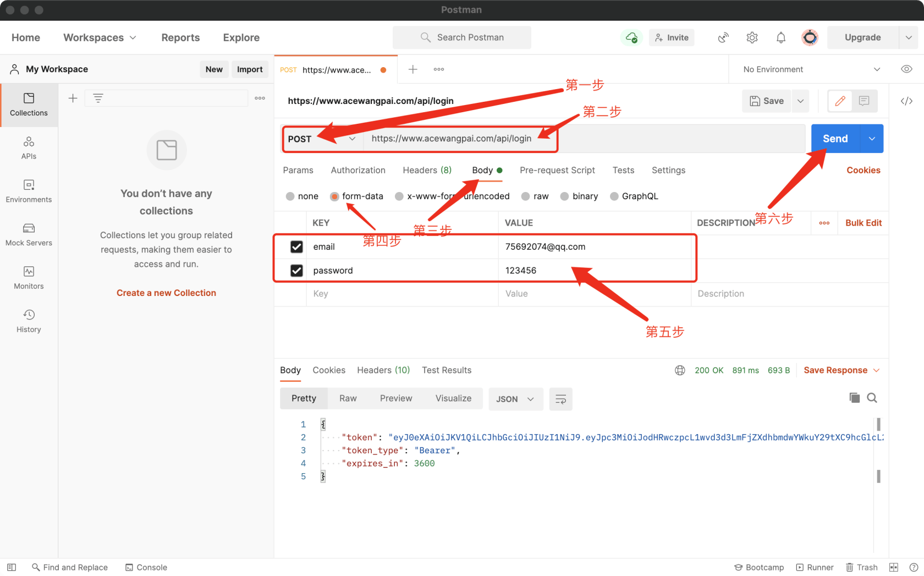Toggle environment quick look eye icon
This screenshot has height=576, width=924.
pos(906,69)
